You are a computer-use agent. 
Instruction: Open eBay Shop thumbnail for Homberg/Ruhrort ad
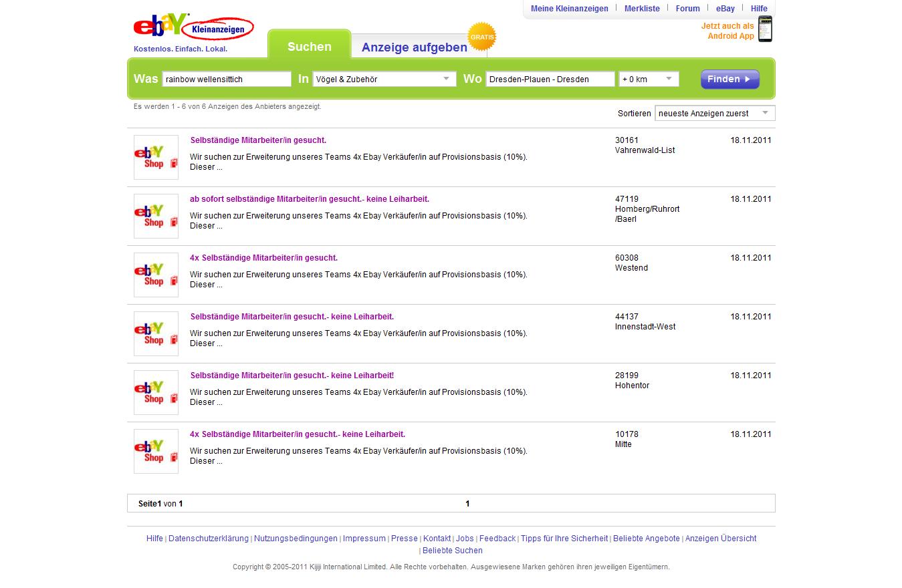(x=156, y=216)
